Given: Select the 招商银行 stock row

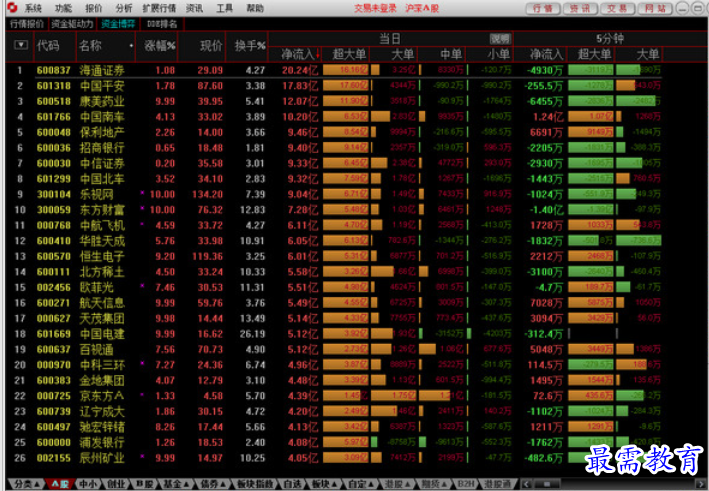Looking at the screenshot, I should point(334,148).
